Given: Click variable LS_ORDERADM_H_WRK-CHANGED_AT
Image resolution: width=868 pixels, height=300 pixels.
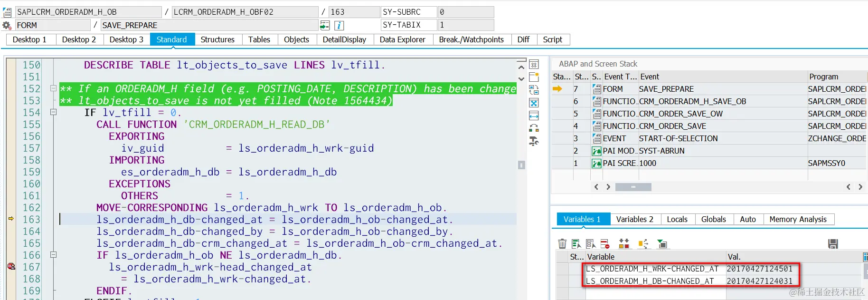Looking at the screenshot, I should pyautogui.click(x=652, y=269).
